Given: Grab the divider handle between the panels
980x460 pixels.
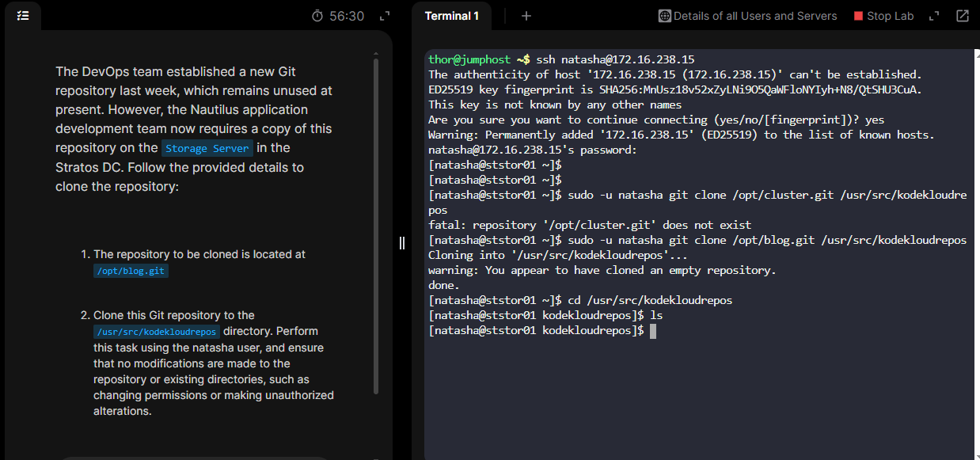Looking at the screenshot, I should tap(402, 243).
